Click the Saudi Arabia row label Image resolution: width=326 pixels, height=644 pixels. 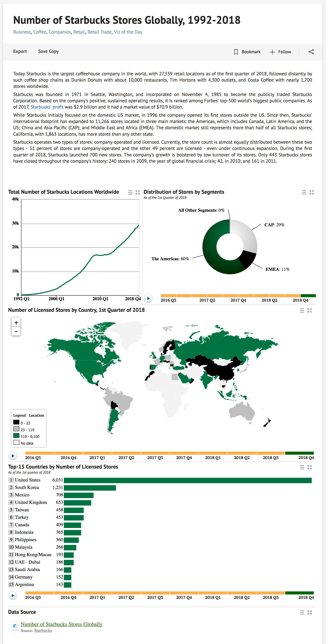click(x=27, y=570)
